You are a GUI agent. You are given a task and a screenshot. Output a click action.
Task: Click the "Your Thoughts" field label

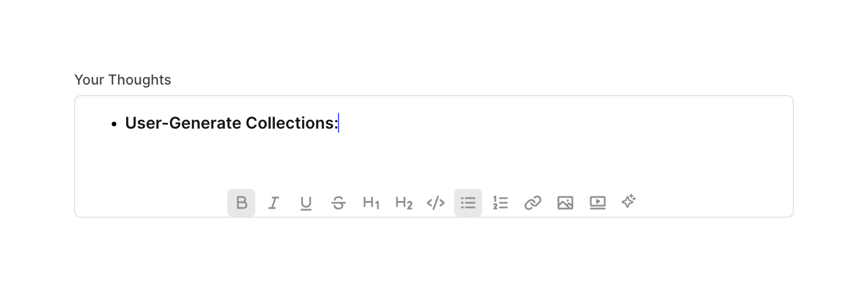click(x=123, y=80)
